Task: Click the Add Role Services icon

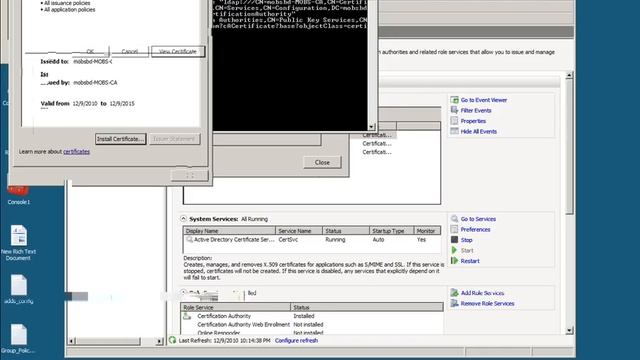Action: tap(454, 293)
